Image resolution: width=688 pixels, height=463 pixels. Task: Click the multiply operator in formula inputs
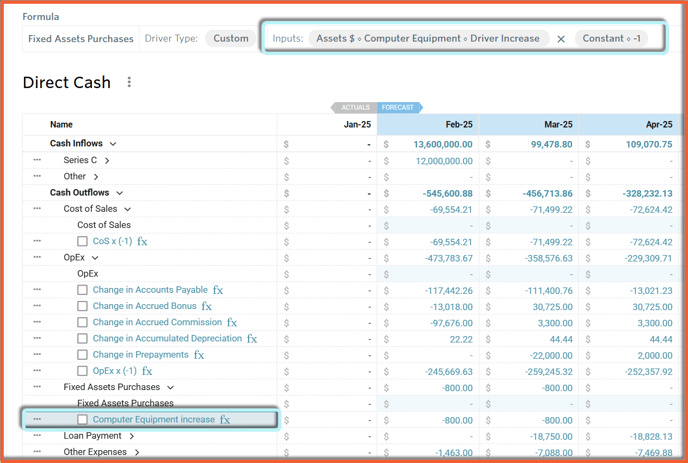coord(561,39)
